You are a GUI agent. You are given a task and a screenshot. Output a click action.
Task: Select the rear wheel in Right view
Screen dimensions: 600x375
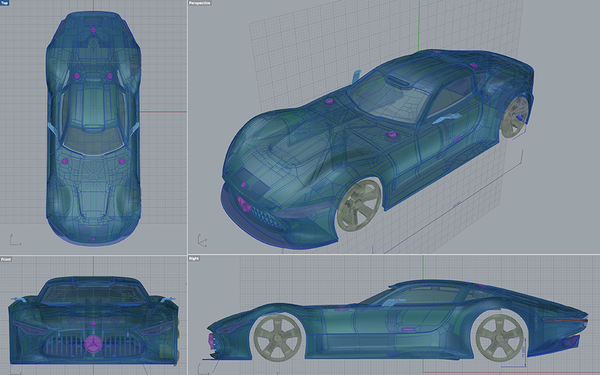(499, 338)
